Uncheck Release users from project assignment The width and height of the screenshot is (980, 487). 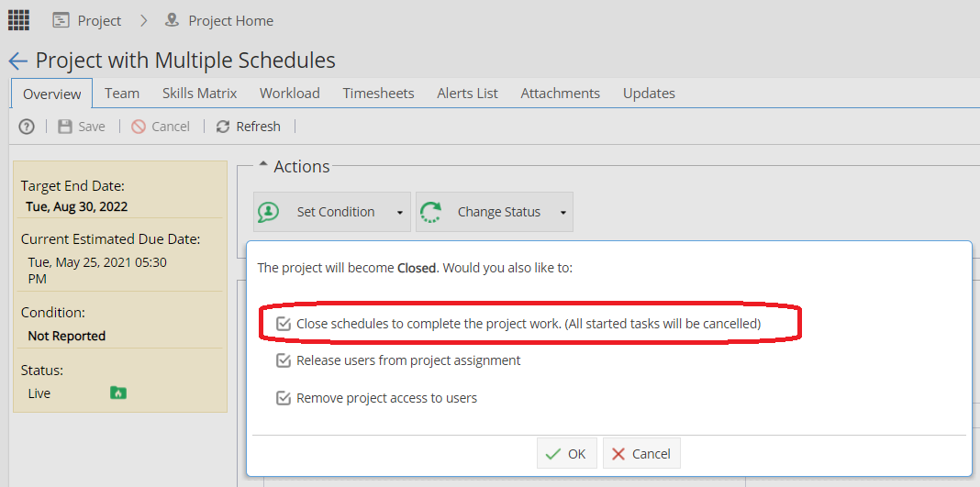pyautogui.click(x=284, y=360)
